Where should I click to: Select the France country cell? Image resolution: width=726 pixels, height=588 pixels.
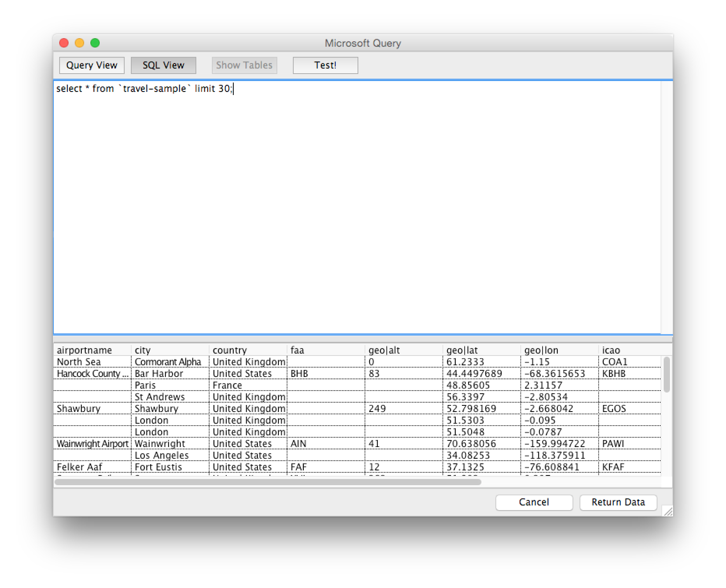tap(248, 385)
